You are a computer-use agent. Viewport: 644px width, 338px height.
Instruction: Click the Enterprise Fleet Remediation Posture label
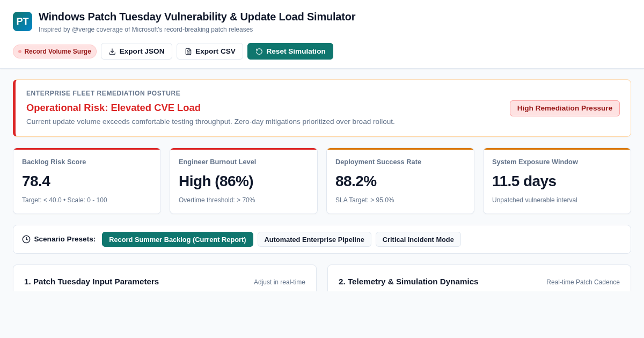tap(104, 93)
